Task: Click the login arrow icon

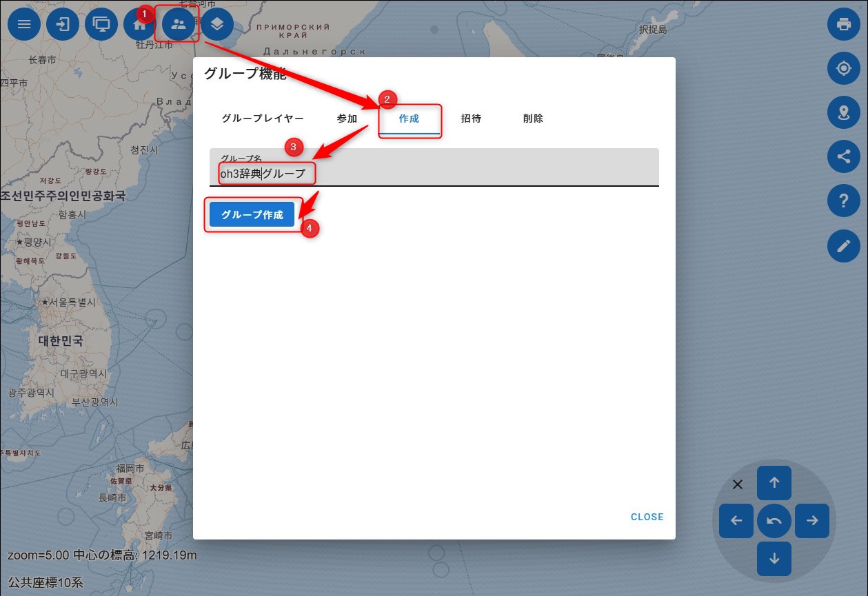Action: pyautogui.click(x=63, y=25)
